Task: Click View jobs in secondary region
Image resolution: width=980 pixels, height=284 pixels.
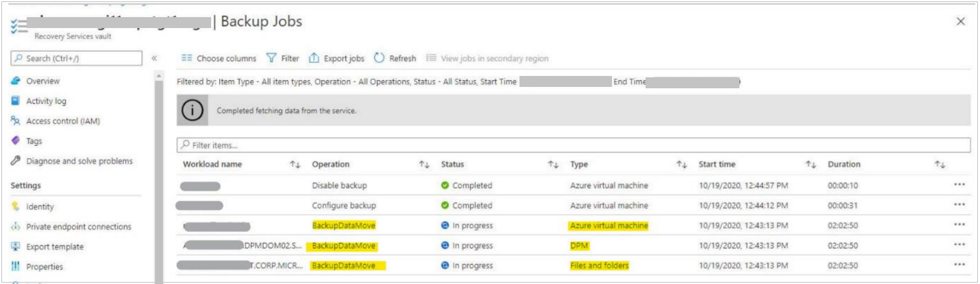Action: point(487,58)
